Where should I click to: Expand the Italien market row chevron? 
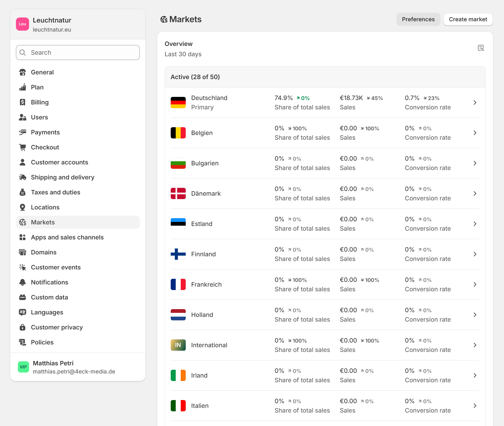click(475, 405)
